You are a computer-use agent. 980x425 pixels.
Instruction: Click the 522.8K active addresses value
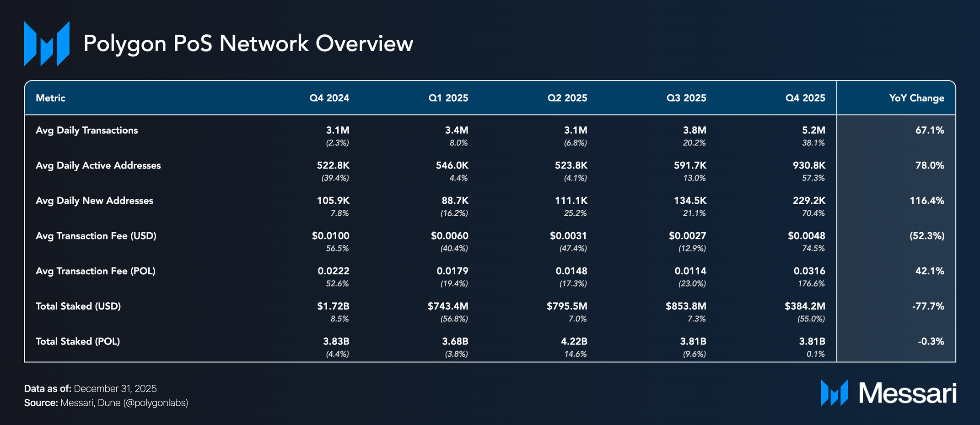[333, 166]
